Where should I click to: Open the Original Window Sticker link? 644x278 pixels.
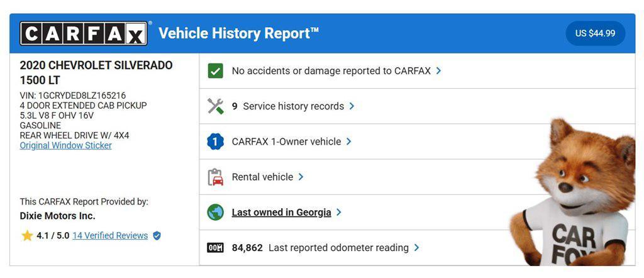click(x=65, y=145)
